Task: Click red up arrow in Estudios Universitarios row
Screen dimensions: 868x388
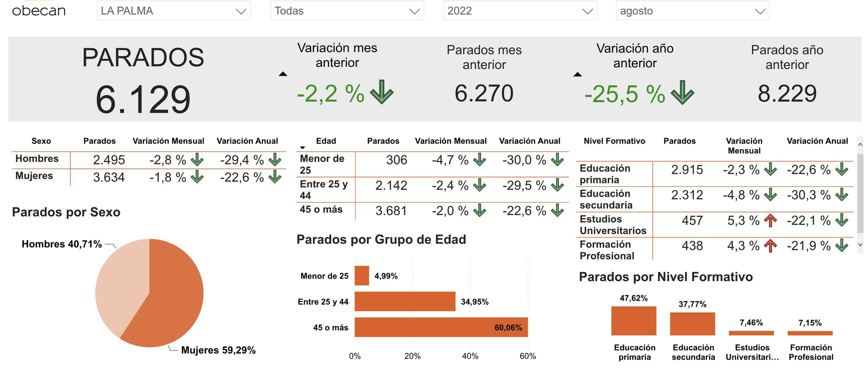Action: click(x=770, y=221)
